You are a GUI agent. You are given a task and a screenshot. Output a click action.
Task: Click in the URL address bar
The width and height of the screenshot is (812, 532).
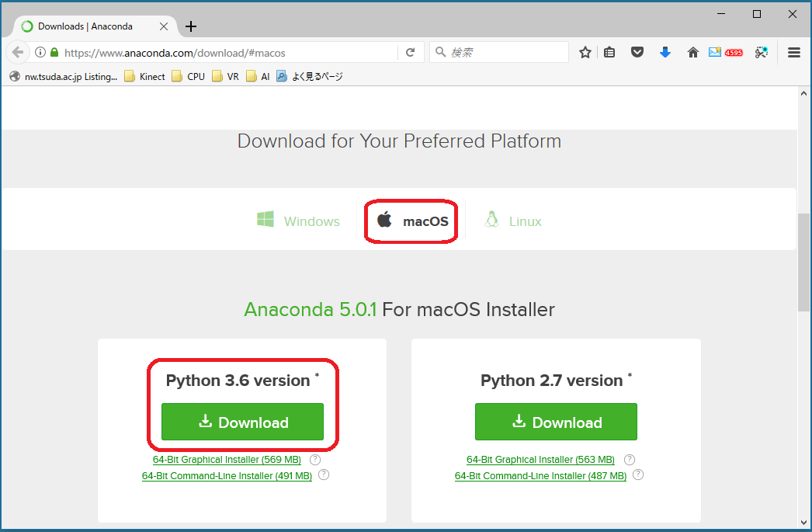coord(225,53)
